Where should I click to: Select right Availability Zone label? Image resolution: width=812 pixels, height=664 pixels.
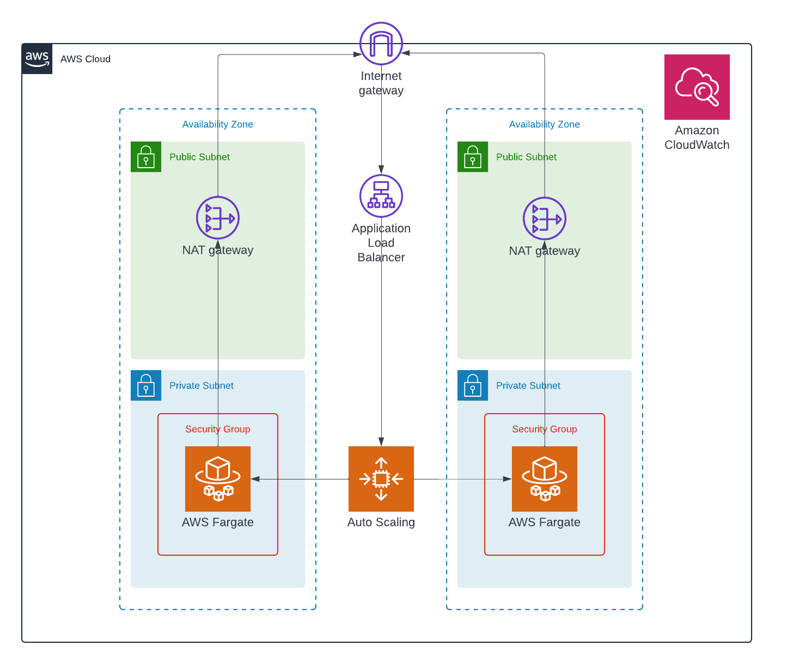tap(545, 124)
